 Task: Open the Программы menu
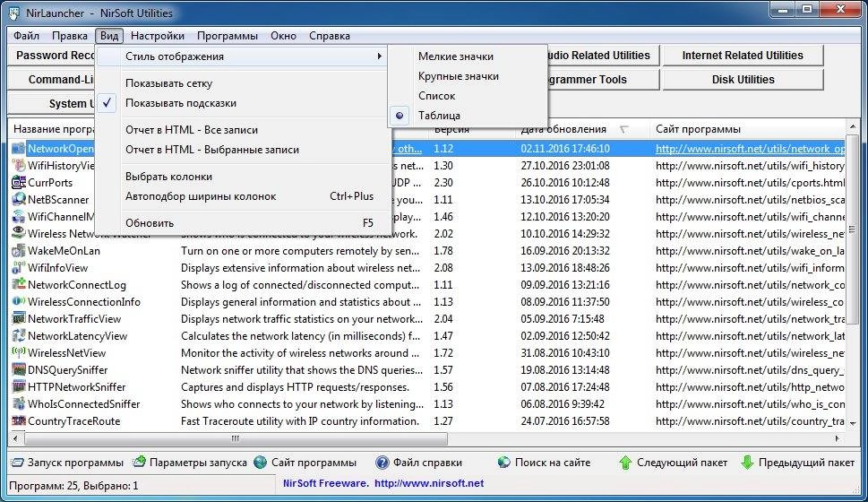tap(228, 36)
